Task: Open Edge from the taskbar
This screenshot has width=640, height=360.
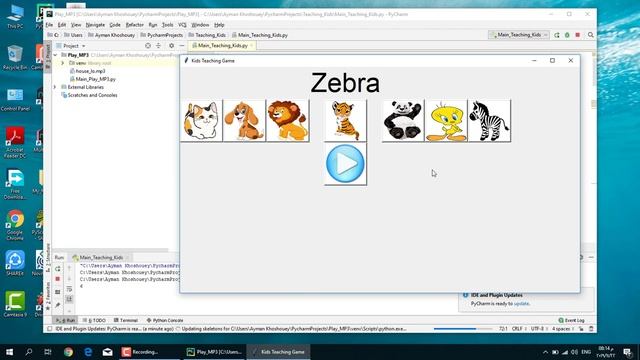Action: coord(88,352)
